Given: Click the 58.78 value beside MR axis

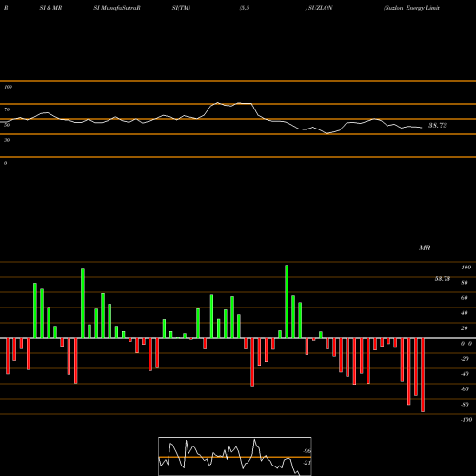Looking at the screenshot, I should coord(443,279).
